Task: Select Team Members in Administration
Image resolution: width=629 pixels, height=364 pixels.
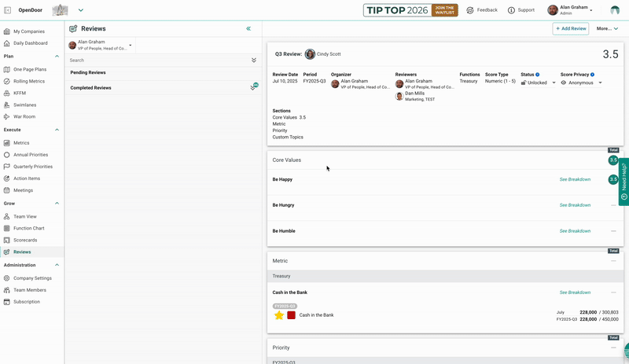Action: pyautogui.click(x=29, y=290)
